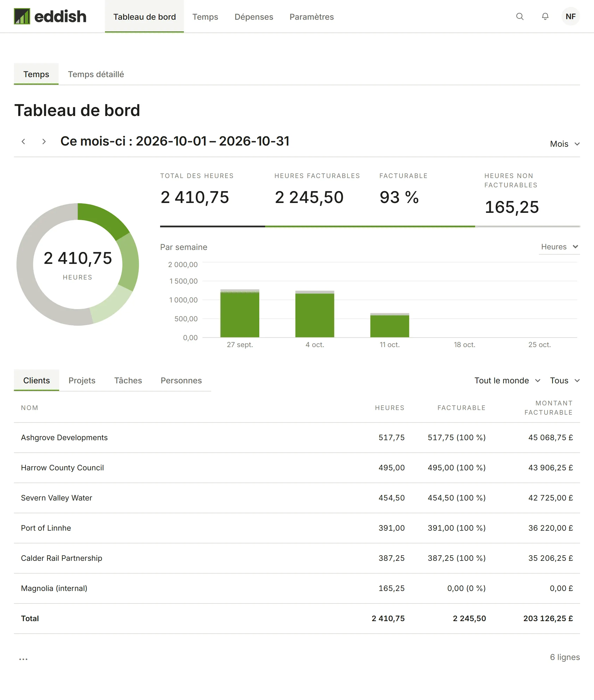This screenshot has height=700, width=594.
Task: Open Harrow County Council client
Action: [297, 468]
